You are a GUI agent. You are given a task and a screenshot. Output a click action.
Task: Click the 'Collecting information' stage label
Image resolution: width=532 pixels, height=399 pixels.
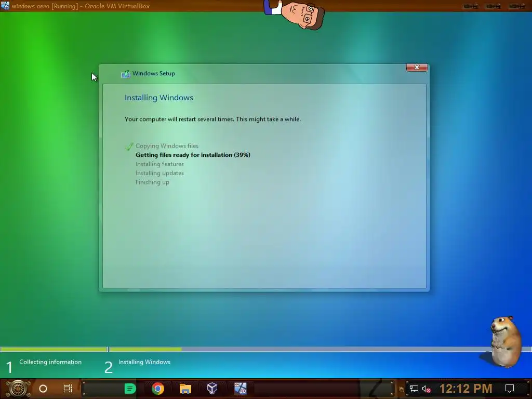click(50, 362)
